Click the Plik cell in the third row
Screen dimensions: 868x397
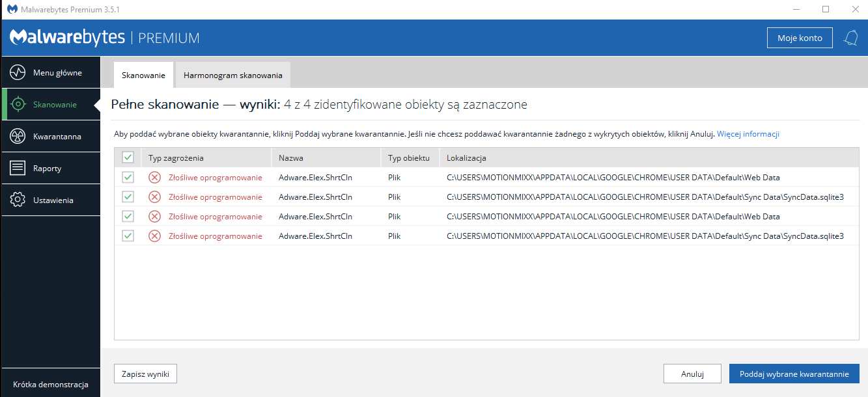394,216
